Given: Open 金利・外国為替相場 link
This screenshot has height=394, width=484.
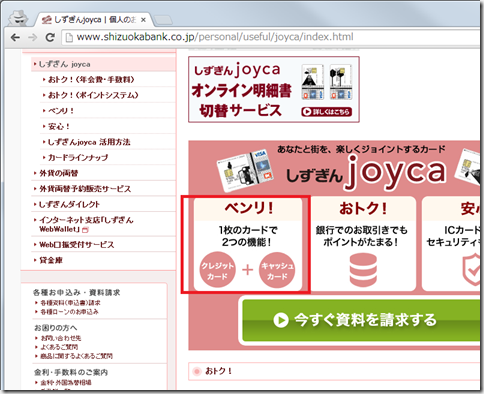Looking at the screenshot, I should 66,382.
